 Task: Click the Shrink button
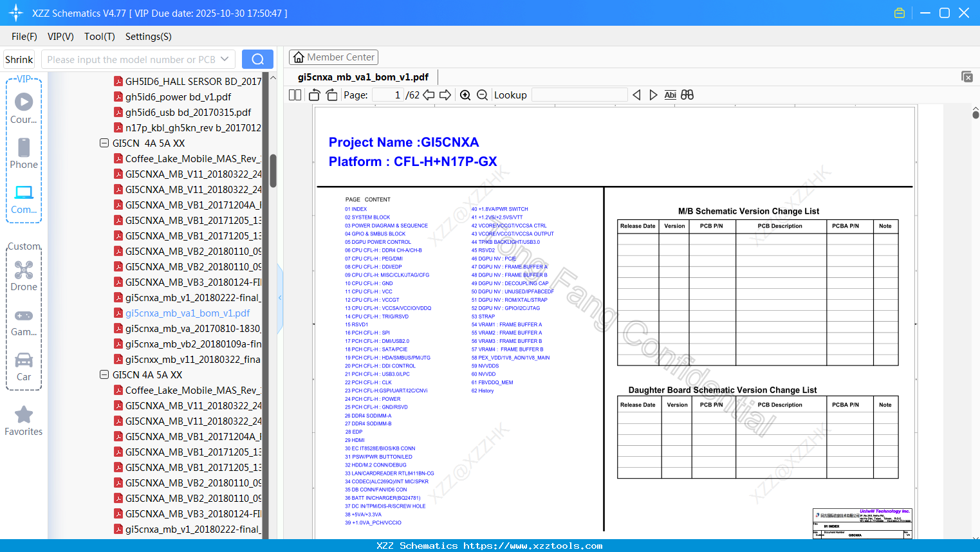19,59
